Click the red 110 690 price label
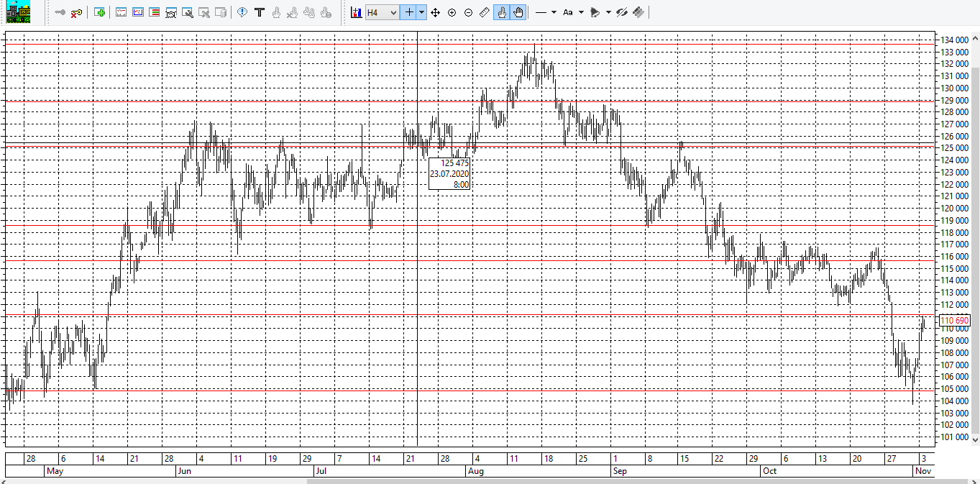The height and width of the screenshot is (484, 980). click(x=955, y=320)
